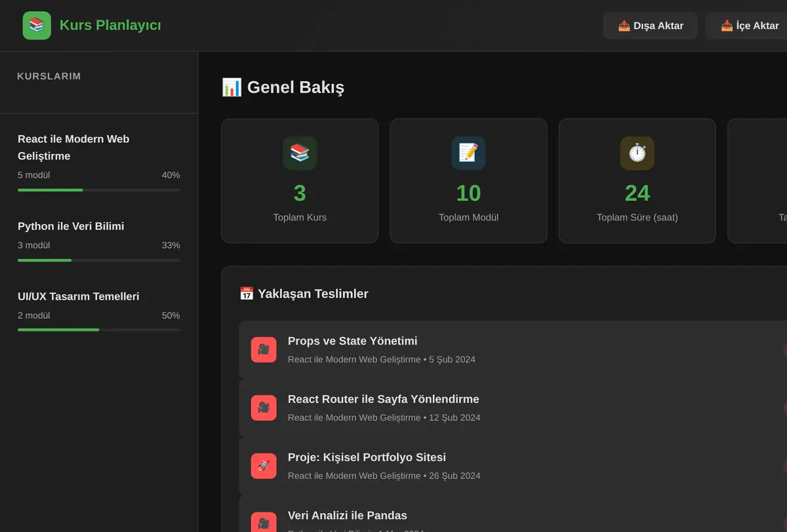Open the Props ve State Yönetimi deadline
The width and height of the screenshot is (787, 532).
tap(513, 350)
